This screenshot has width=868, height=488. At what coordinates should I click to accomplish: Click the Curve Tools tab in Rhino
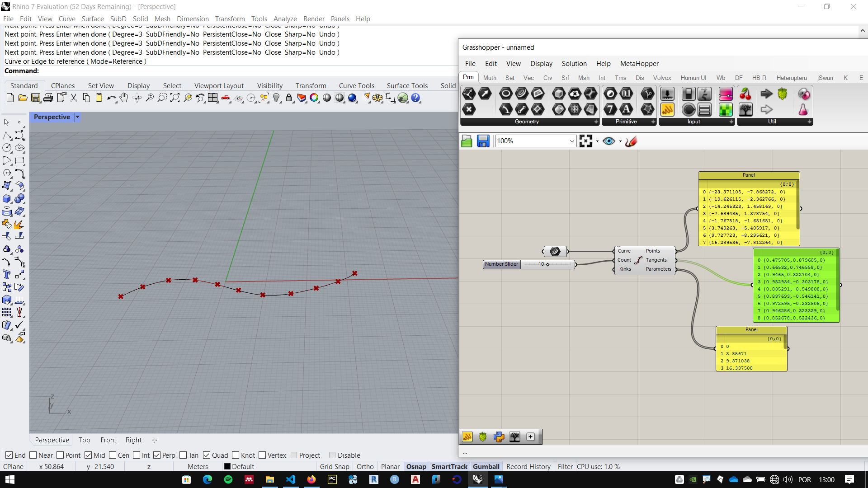tap(356, 84)
